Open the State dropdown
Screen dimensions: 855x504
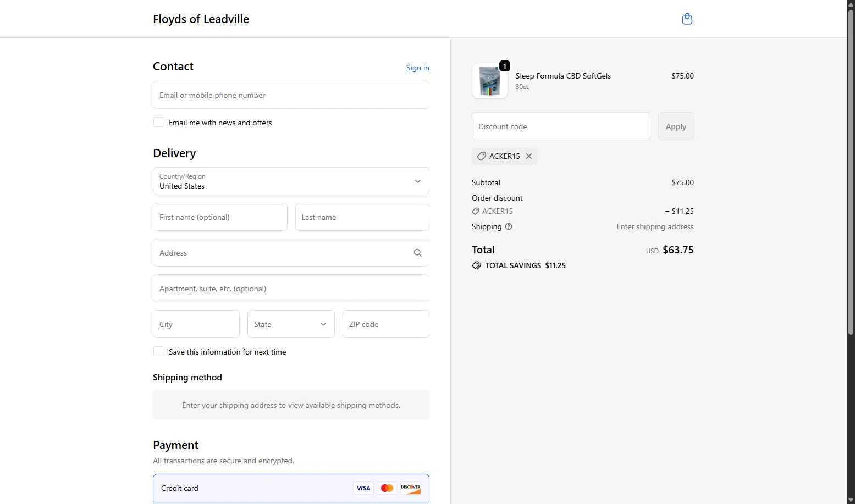point(291,324)
